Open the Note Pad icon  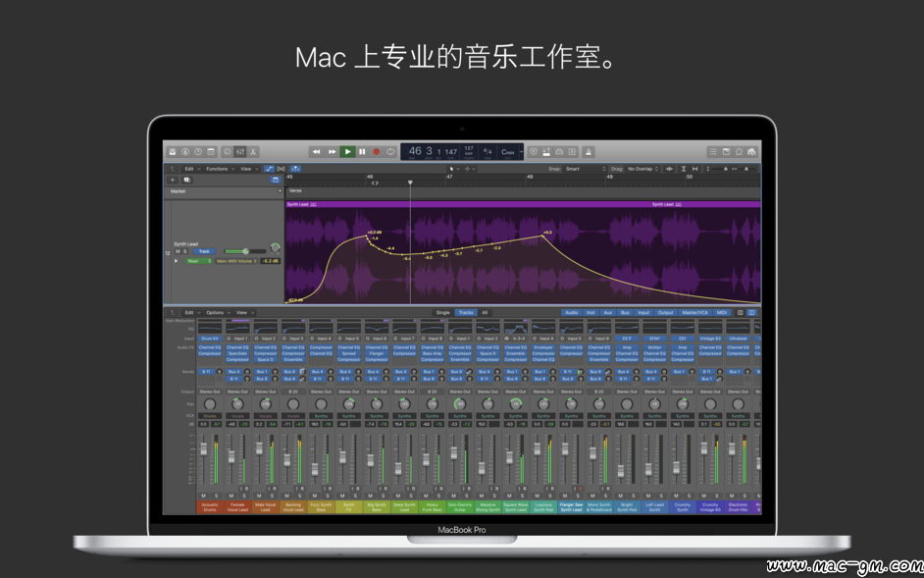tap(726, 151)
